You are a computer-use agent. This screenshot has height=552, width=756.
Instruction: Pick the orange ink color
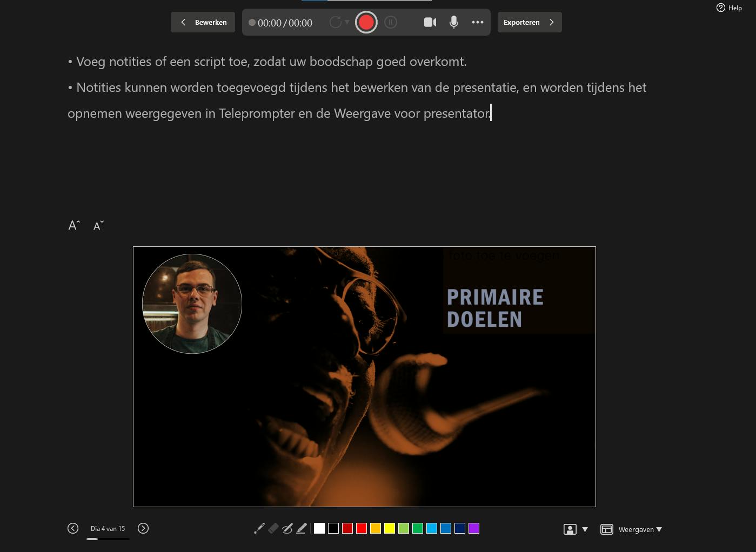coord(376,528)
